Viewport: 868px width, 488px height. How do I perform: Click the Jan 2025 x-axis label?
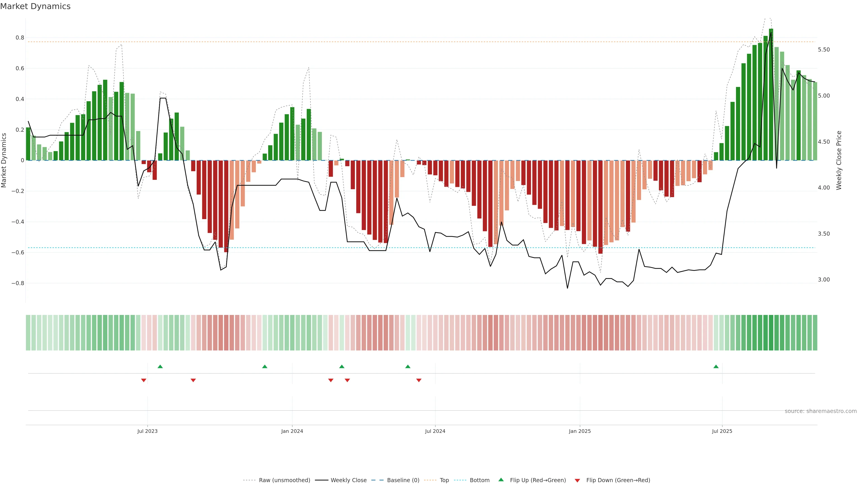580,431
